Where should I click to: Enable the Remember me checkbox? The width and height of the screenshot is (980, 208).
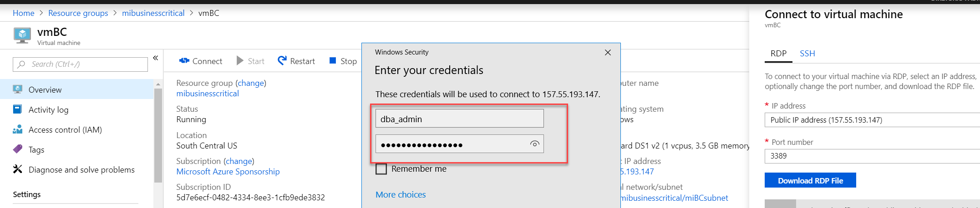[x=381, y=169]
